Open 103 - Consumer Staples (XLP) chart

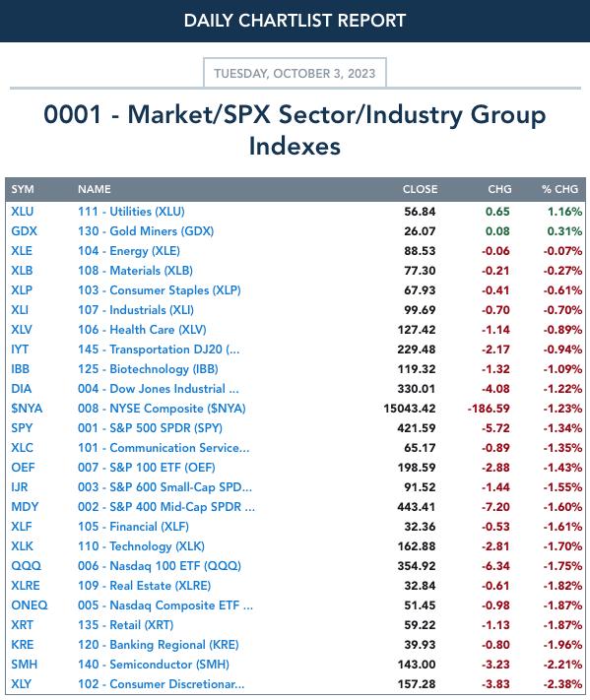click(x=159, y=290)
